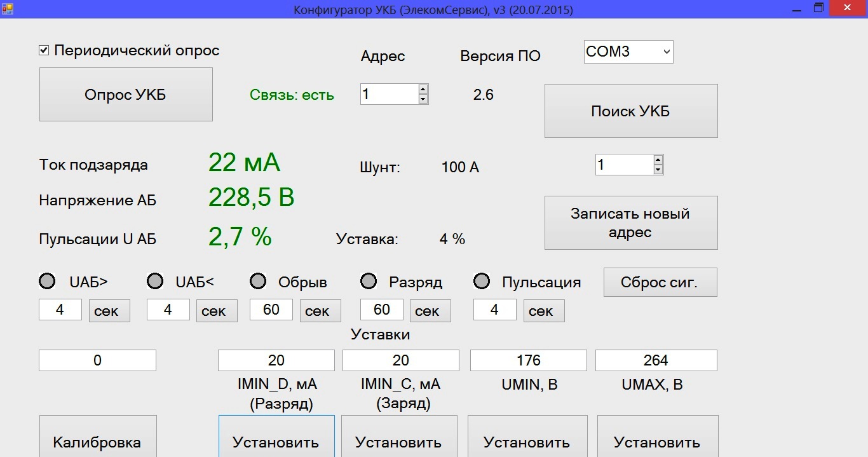This screenshot has height=457, width=868.
Task: Click the Связь: есть status text
Action: tap(292, 95)
